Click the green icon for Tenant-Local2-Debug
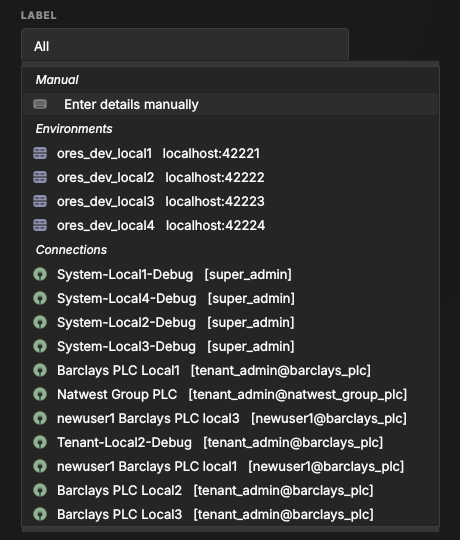Screen dimensions: 460x540 tap(40, 442)
